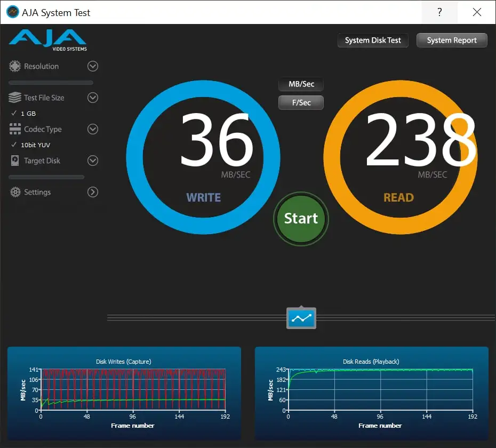Switch units to F/Sec

301,102
